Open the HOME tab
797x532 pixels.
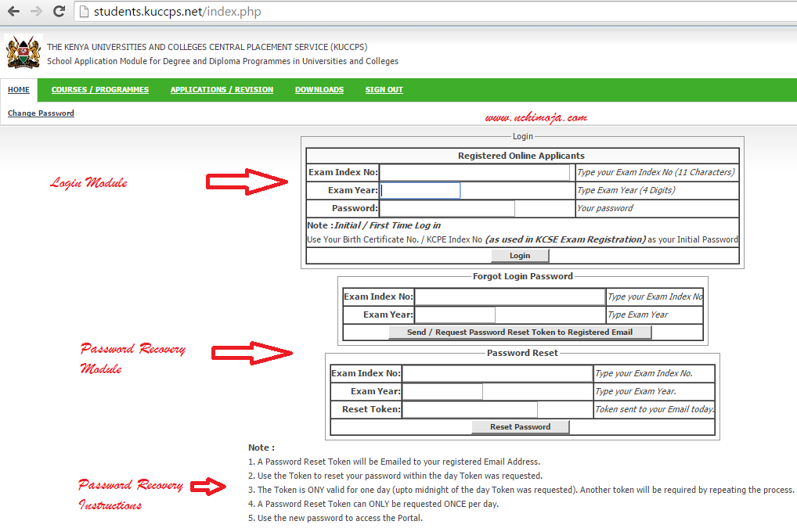19,90
